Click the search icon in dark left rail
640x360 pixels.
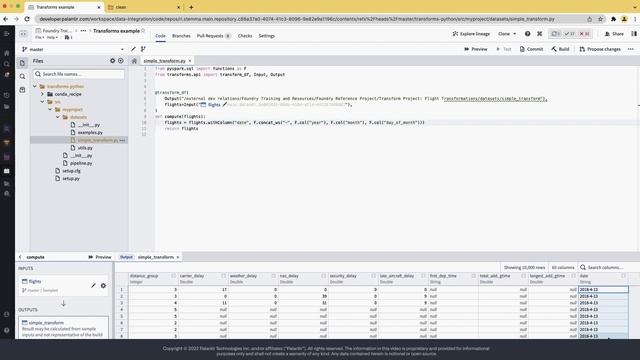[7, 64]
